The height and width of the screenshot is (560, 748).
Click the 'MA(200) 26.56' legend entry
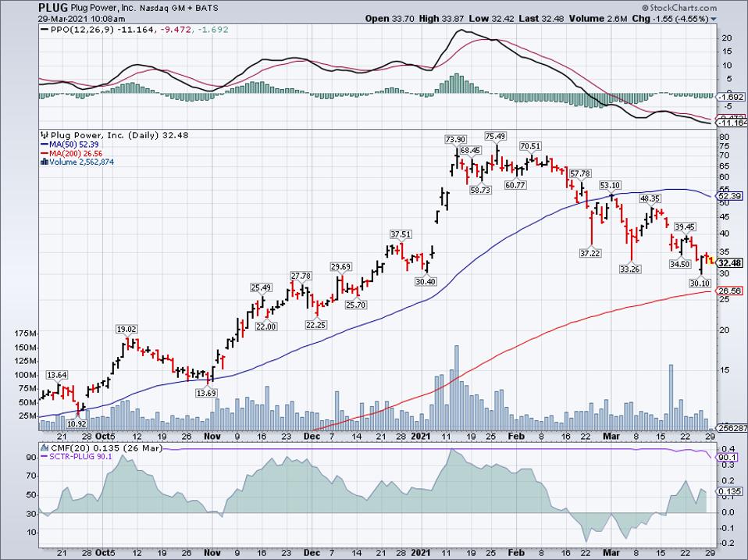click(x=76, y=154)
